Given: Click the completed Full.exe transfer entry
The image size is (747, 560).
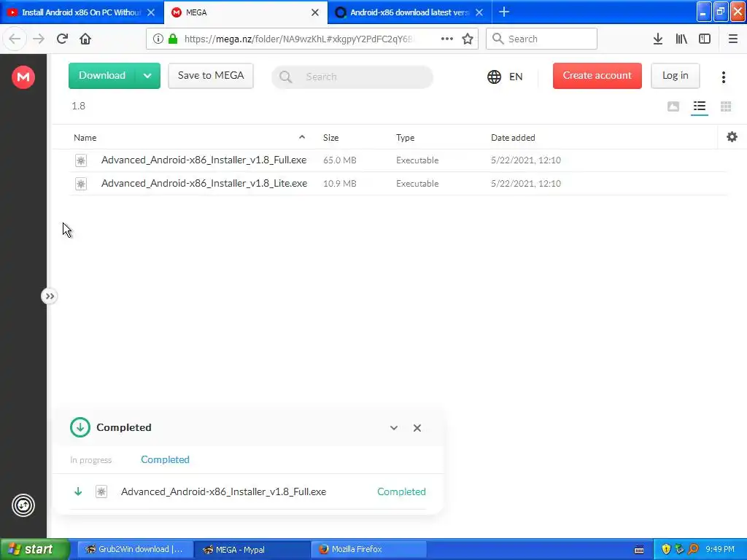Looking at the screenshot, I should click(248, 491).
